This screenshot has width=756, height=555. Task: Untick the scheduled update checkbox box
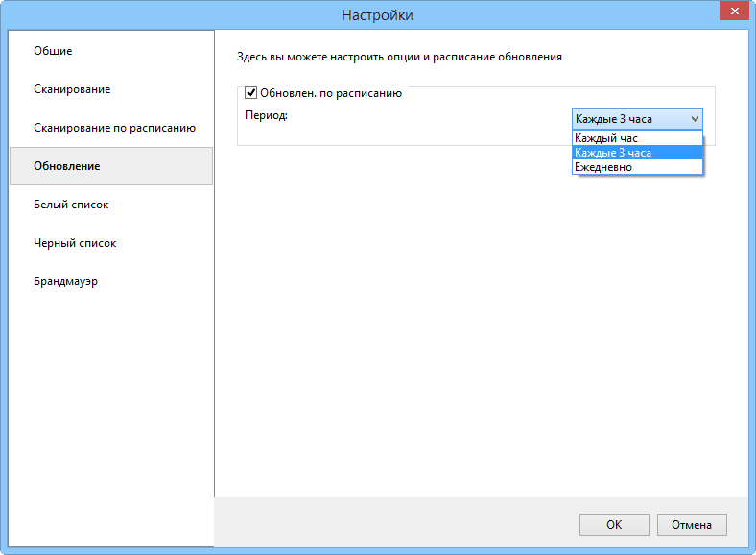[251, 93]
